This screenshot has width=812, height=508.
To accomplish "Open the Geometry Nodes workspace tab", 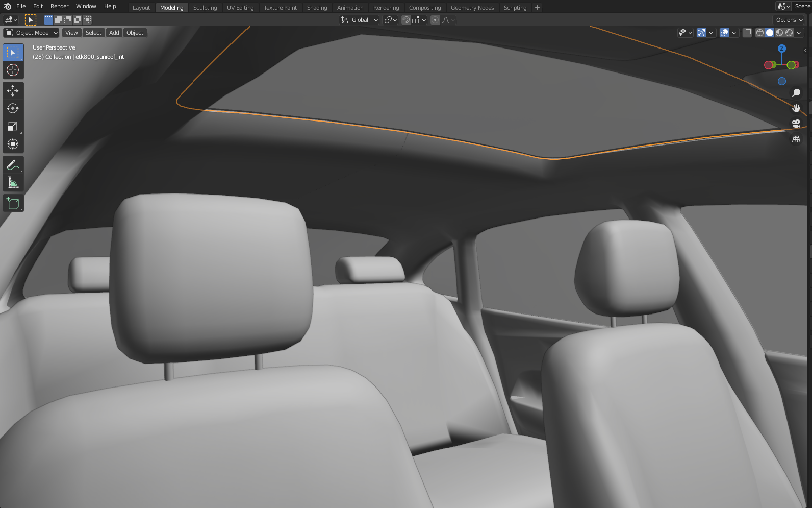I will click(472, 8).
